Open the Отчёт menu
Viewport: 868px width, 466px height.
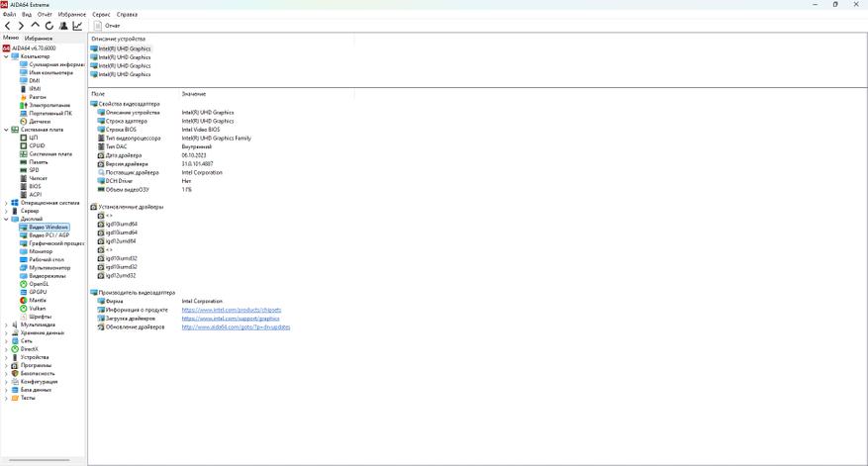point(45,15)
